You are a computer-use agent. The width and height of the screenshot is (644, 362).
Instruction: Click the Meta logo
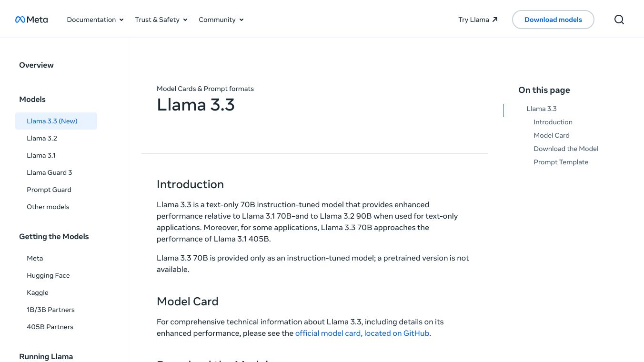31,20
